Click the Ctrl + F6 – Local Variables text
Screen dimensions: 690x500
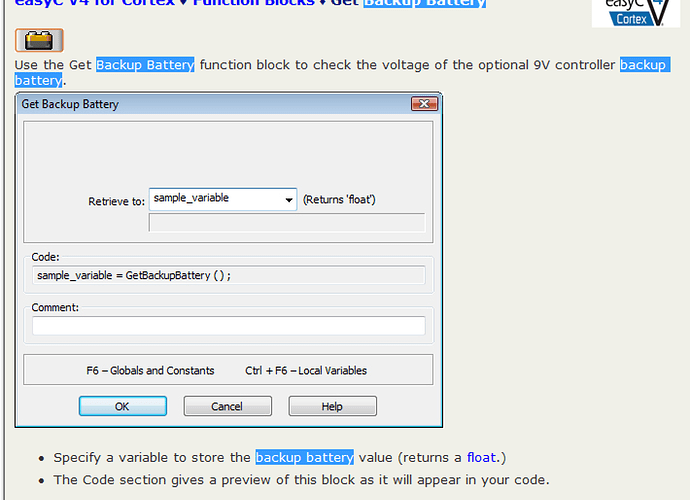tap(306, 371)
